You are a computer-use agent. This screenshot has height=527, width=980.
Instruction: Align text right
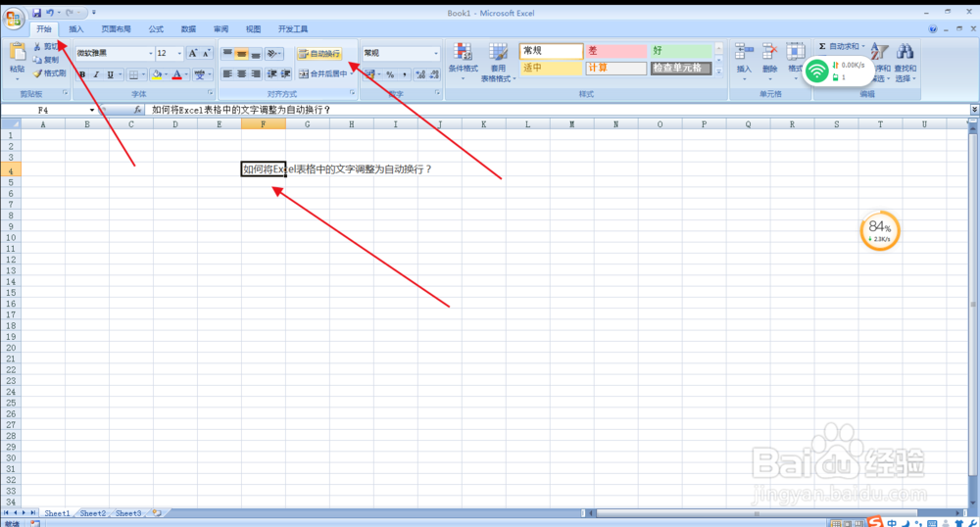(255, 73)
